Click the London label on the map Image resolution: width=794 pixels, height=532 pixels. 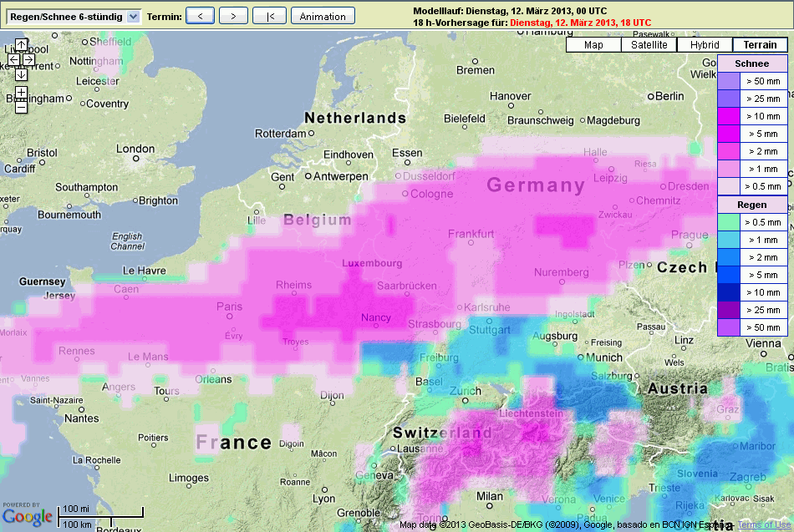pyautogui.click(x=135, y=149)
